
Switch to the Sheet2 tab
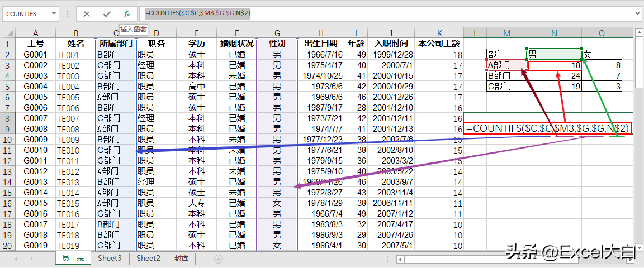pyautogui.click(x=148, y=259)
